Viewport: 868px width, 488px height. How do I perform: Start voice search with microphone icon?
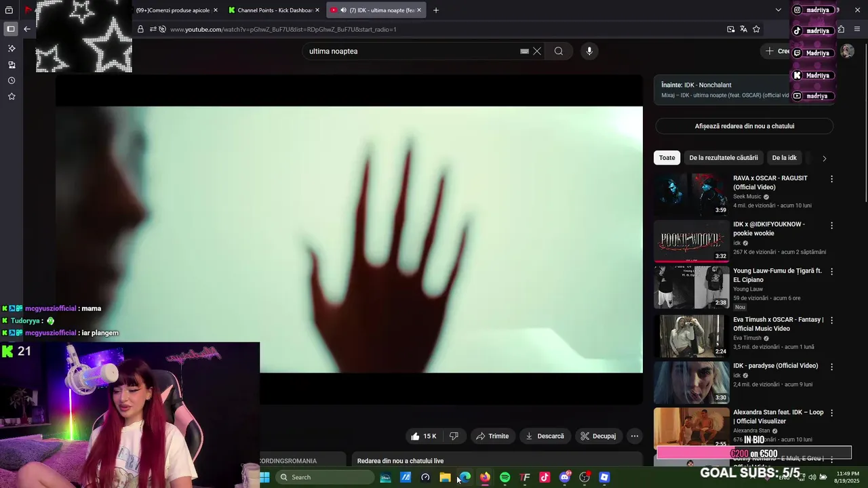(x=589, y=51)
